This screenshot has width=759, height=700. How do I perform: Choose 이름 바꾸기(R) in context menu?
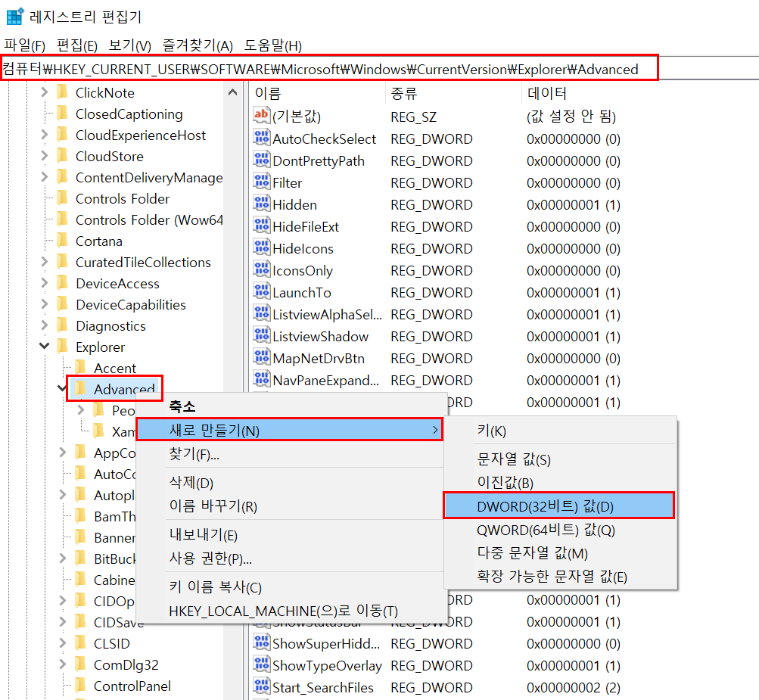point(290,506)
